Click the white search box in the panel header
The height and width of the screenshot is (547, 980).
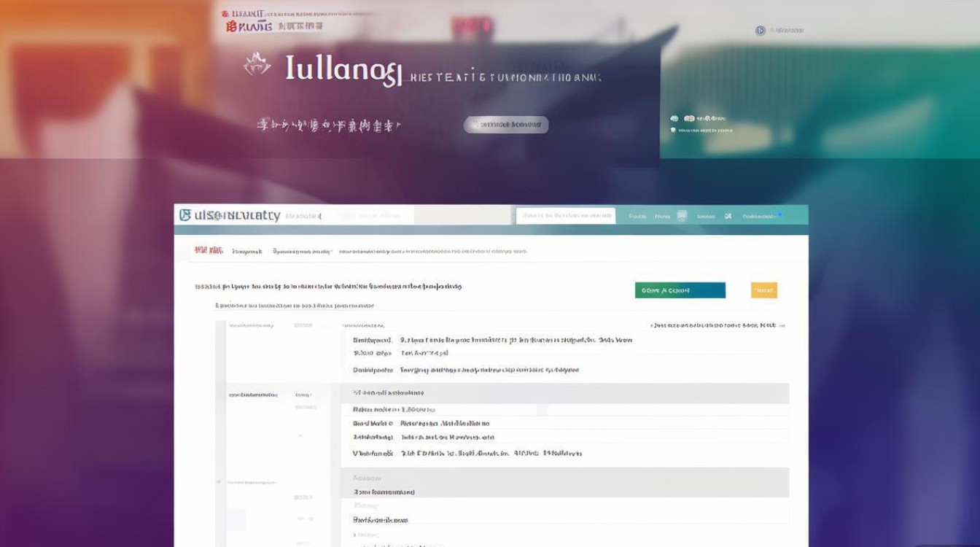566,215
